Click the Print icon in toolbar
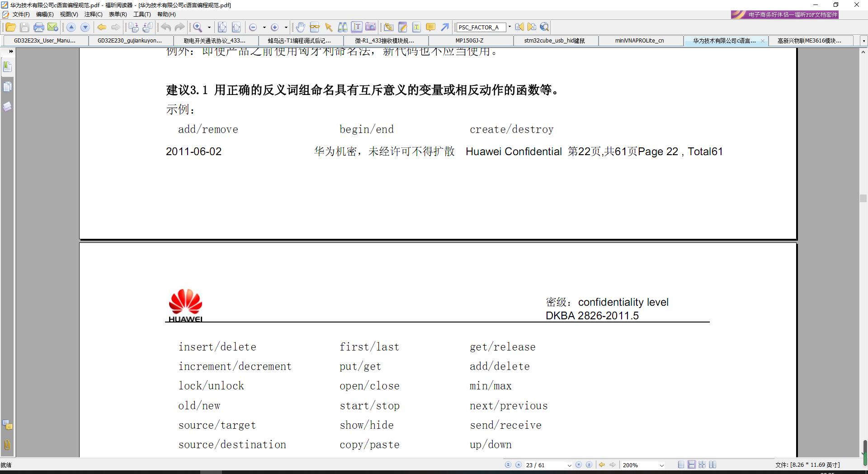The width and height of the screenshot is (868, 474). tap(39, 27)
